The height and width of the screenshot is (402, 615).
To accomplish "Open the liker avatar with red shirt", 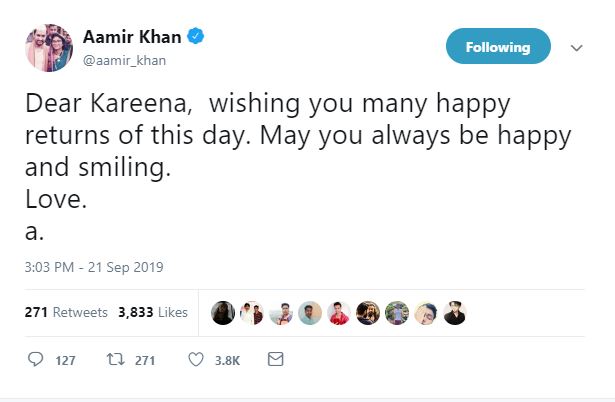I will pyautogui.click(x=339, y=313).
